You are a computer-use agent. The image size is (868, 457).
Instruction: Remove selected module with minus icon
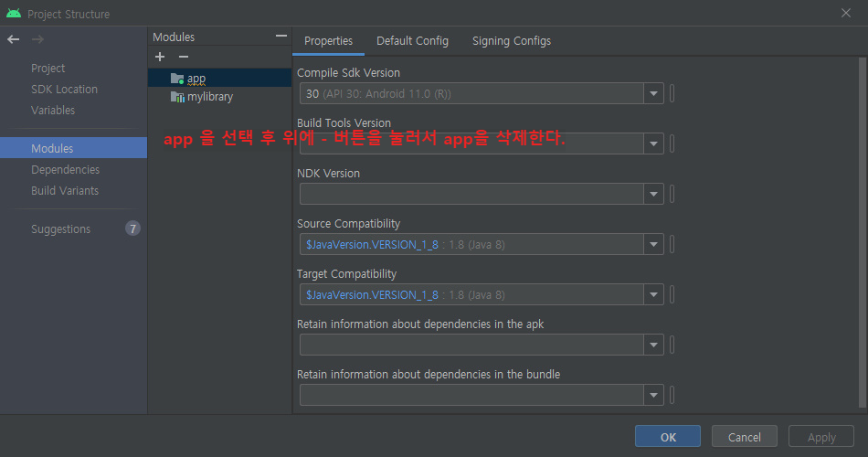[184, 57]
